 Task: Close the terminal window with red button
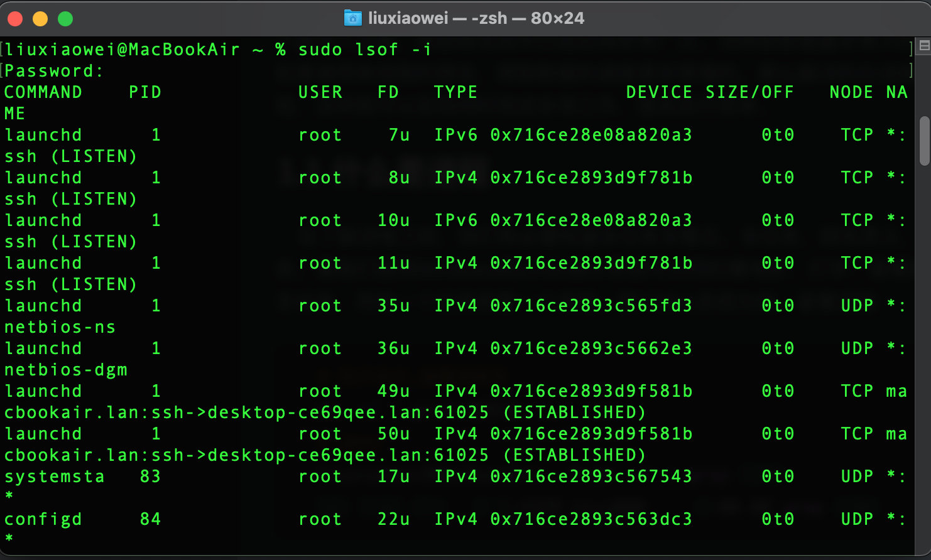[15, 19]
